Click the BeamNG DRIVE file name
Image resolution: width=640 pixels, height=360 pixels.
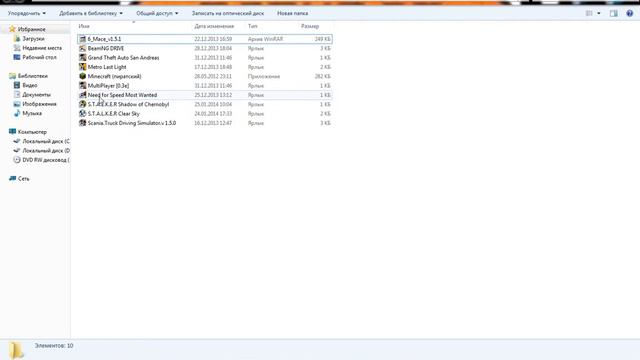106,49
